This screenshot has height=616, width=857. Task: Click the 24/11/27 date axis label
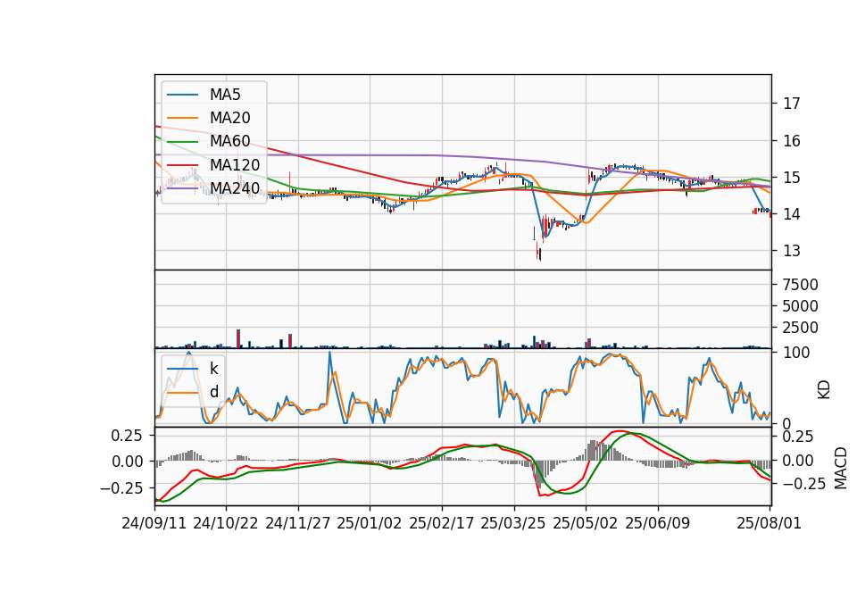(x=298, y=523)
